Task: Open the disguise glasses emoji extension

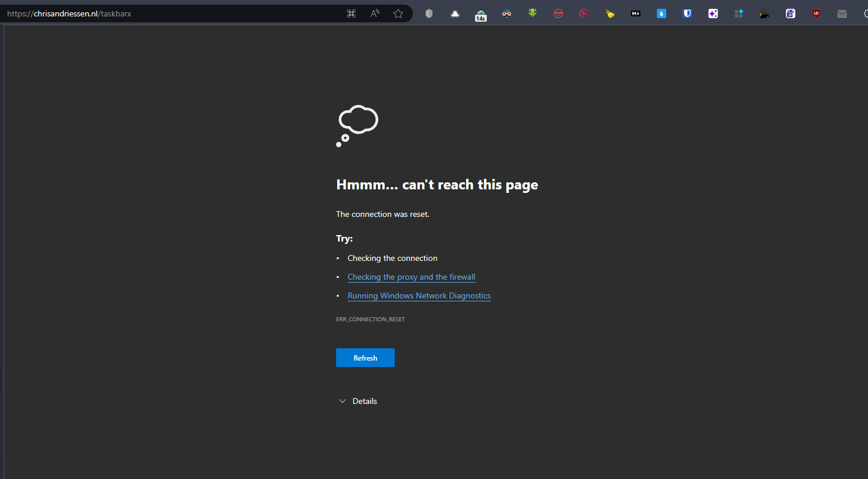Action: 506,13
